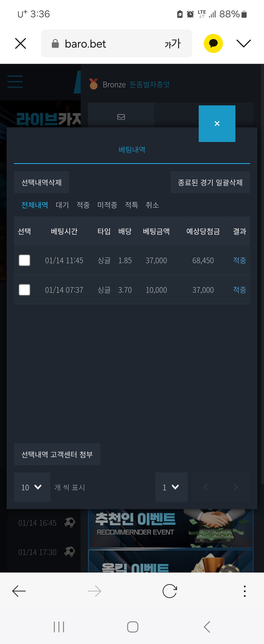Expand the 10 items-per-page dropdown
Viewport: 264px width, 644px height.
coord(32,487)
